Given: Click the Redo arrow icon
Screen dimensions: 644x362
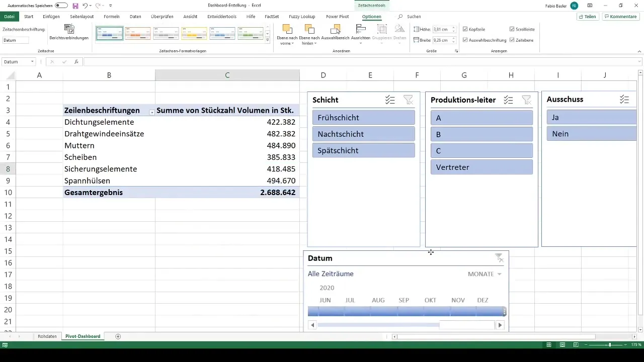Looking at the screenshot, I should [98, 5].
